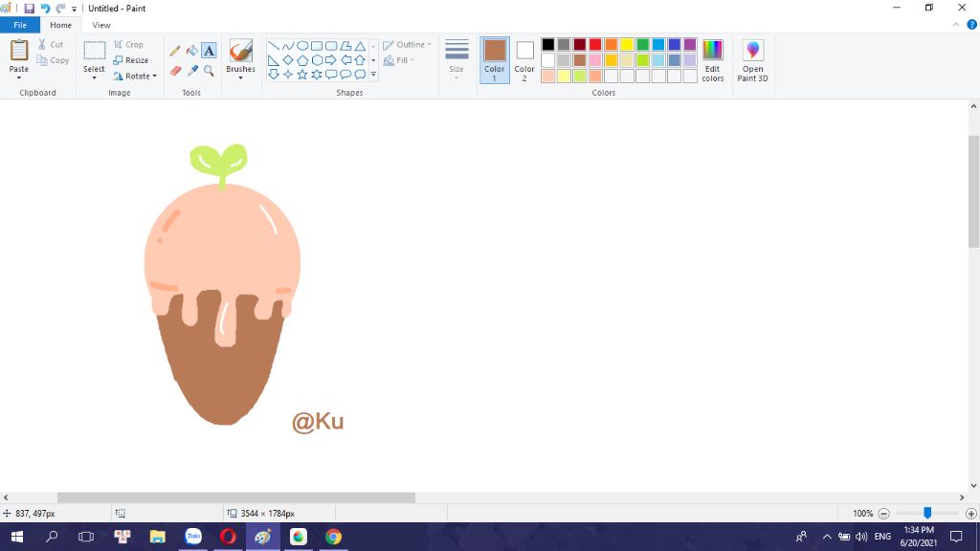The image size is (980, 551).
Task: Open the notification center icon
Action: (956, 537)
